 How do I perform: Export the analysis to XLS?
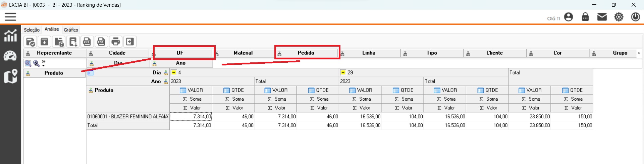point(87,42)
